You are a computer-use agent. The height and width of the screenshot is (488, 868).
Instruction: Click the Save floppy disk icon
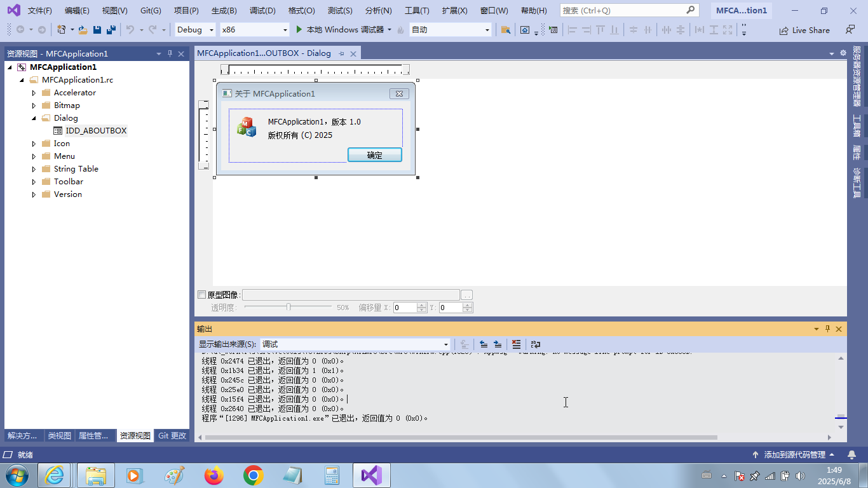pos(97,30)
